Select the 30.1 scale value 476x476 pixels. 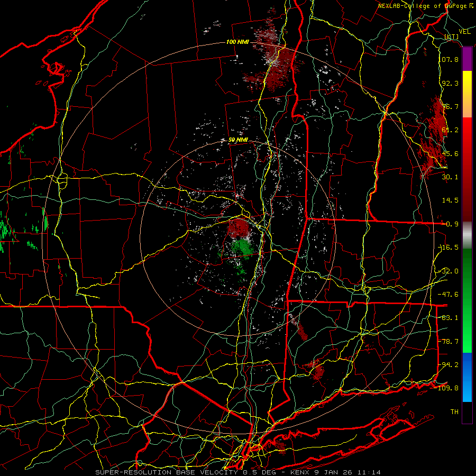point(450,177)
